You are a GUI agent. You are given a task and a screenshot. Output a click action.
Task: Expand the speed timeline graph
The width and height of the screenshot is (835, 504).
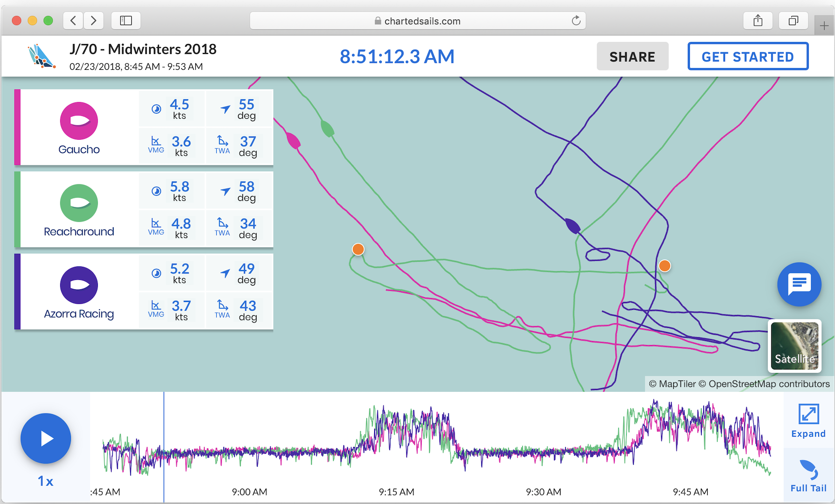808,421
